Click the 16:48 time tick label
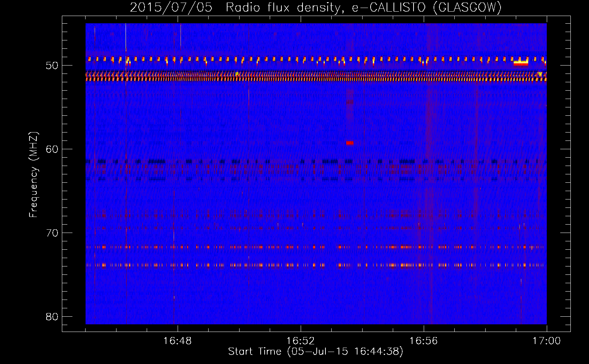 [178, 341]
